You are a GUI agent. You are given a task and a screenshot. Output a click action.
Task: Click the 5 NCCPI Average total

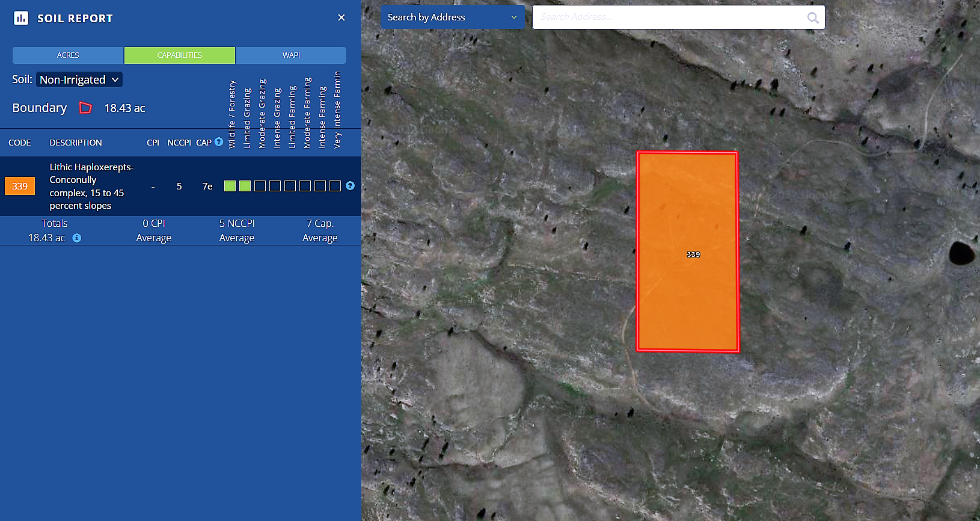237,230
